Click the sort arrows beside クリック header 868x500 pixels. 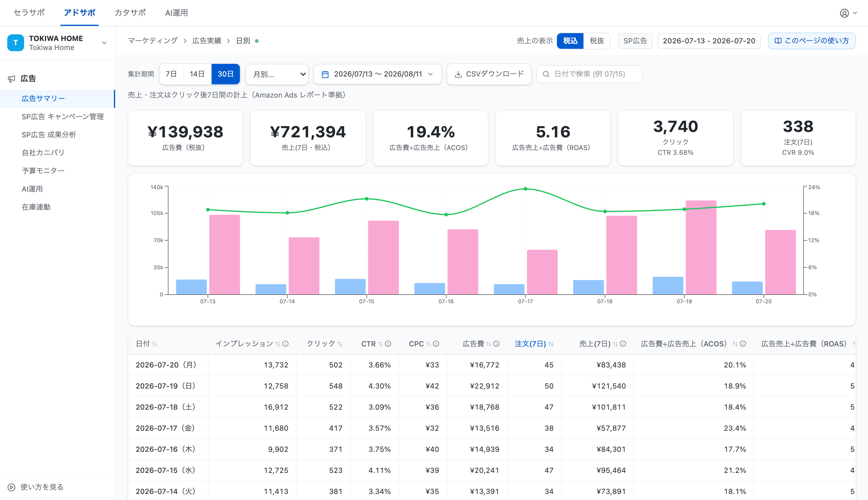(x=340, y=344)
